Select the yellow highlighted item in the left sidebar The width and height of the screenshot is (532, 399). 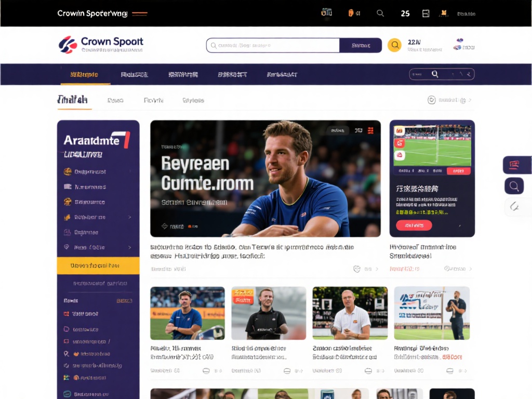click(98, 265)
